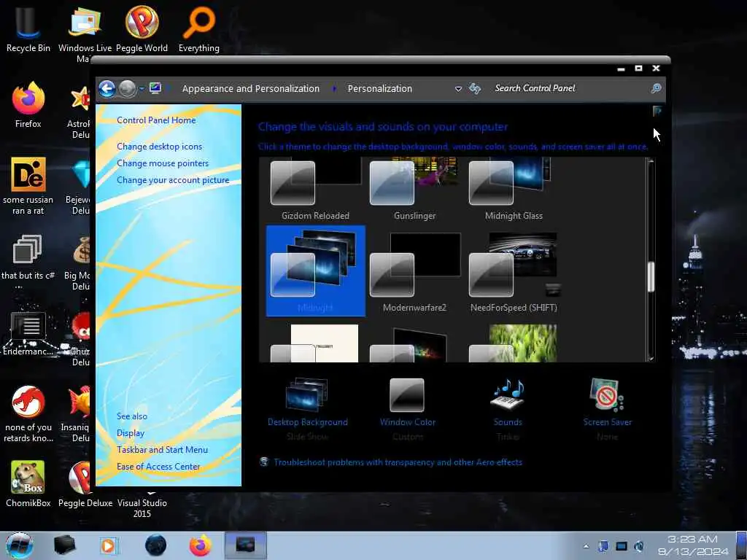Viewport: 747px width, 560px height.
Task: Open the Display link
Action: tap(131, 433)
